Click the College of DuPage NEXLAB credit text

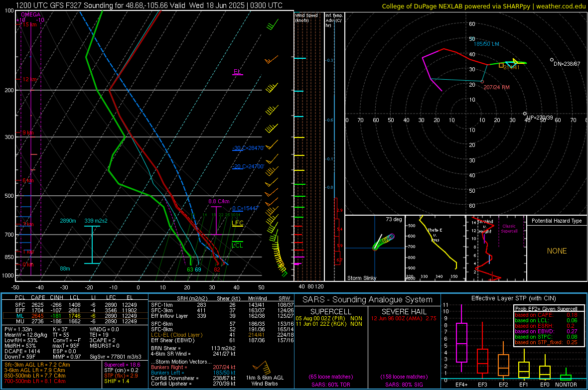click(x=483, y=6)
